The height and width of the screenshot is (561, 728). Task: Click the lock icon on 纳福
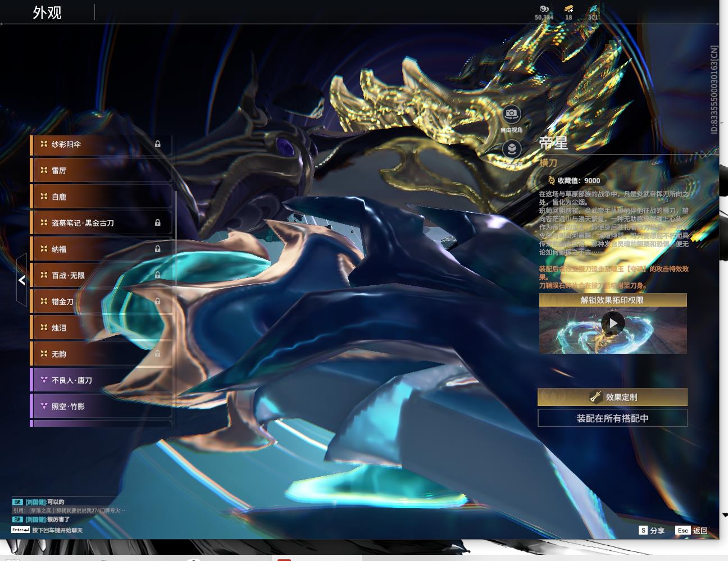click(158, 249)
